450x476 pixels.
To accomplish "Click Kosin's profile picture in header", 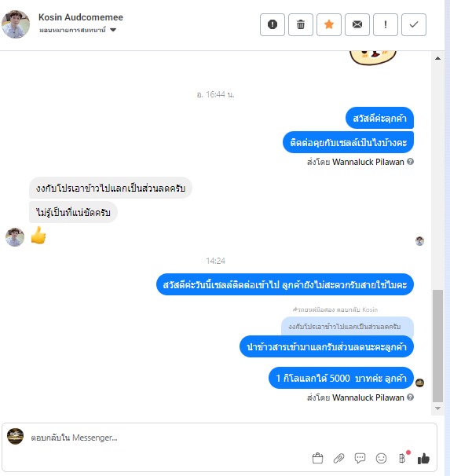I will (16, 24).
